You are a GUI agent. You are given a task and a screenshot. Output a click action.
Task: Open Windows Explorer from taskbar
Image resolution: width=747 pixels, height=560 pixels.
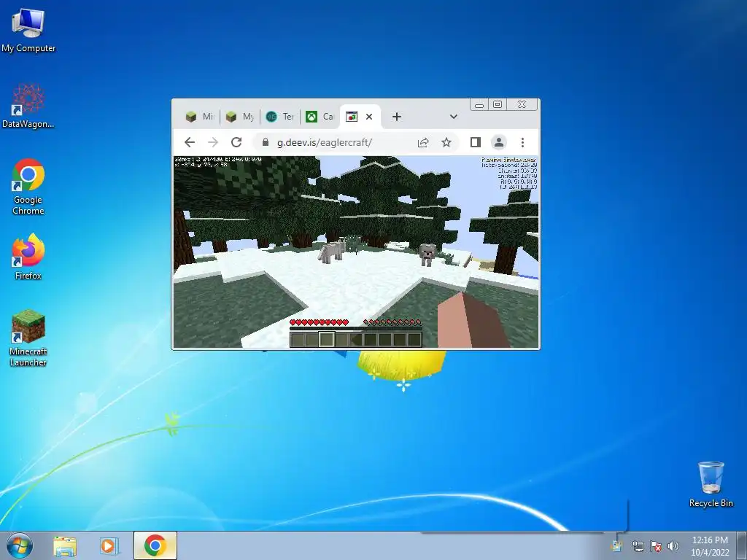[65, 545]
